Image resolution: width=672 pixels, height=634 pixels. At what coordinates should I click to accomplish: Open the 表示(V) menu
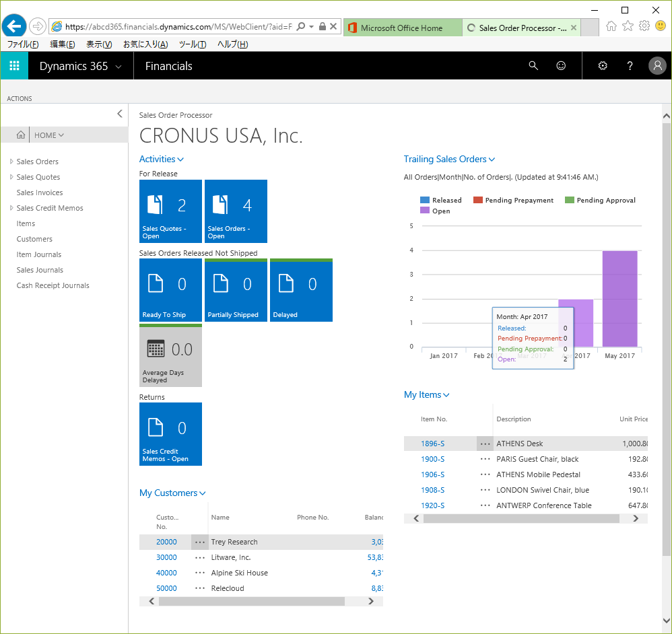click(x=99, y=44)
